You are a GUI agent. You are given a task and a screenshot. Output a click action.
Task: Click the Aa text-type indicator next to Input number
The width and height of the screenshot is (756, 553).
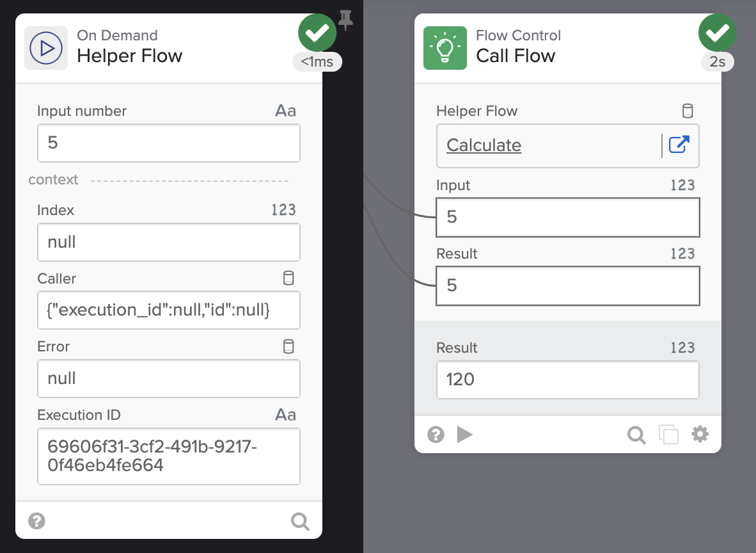tap(285, 110)
